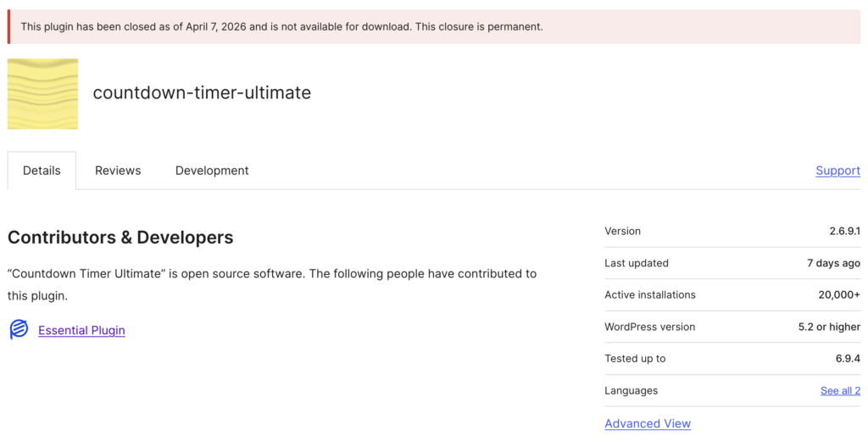Click the '5.2 or higher' value
This screenshot has height=442, width=868.
click(829, 327)
